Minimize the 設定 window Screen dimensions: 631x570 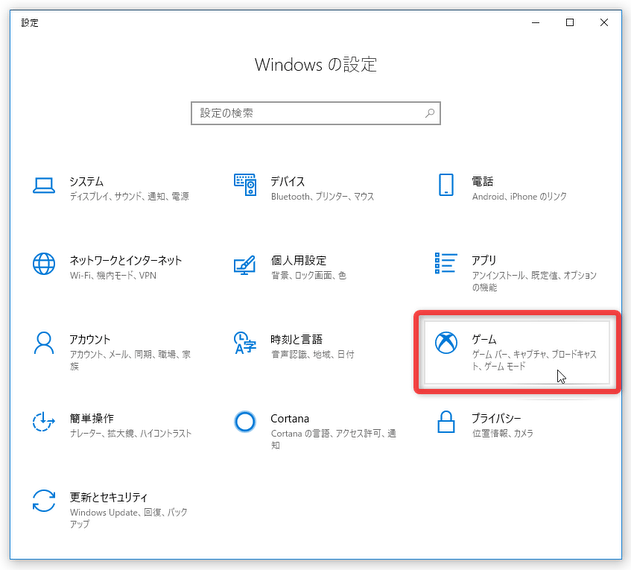point(535,23)
